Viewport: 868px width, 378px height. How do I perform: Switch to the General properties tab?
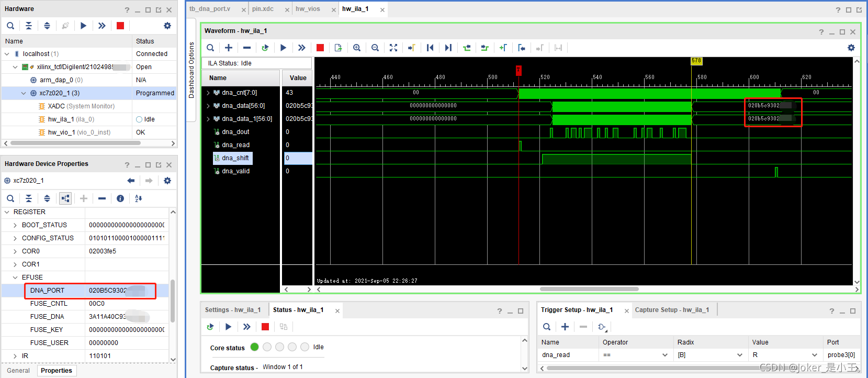pos(18,371)
